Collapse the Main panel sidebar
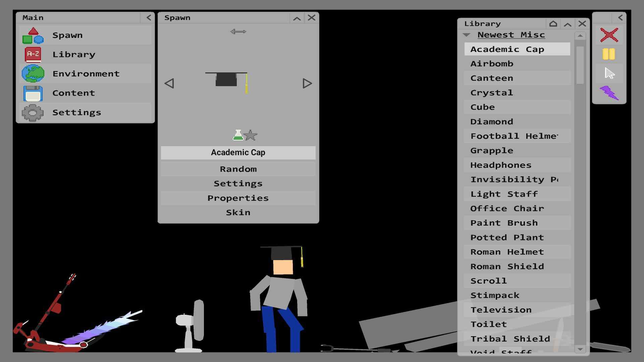This screenshot has height=362, width=644. (149, 17)
